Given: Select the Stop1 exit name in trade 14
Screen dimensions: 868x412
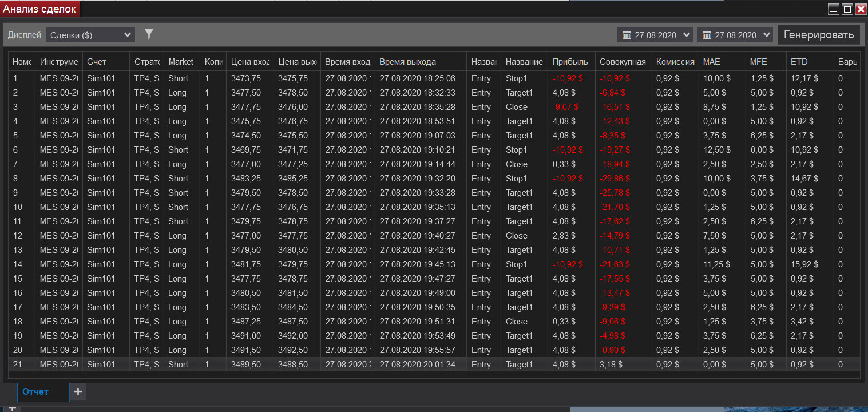Looking at the screenshot, I should tap(517, 264).
